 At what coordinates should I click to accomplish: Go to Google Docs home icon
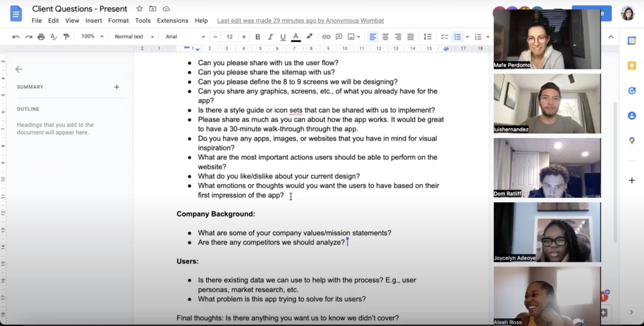click(16, 13)
